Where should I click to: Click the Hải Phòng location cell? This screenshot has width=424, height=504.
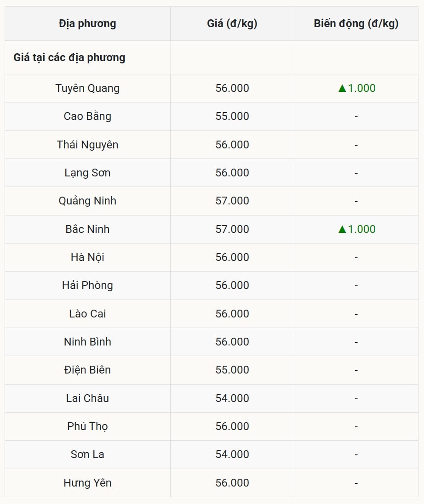coord(87,285)
